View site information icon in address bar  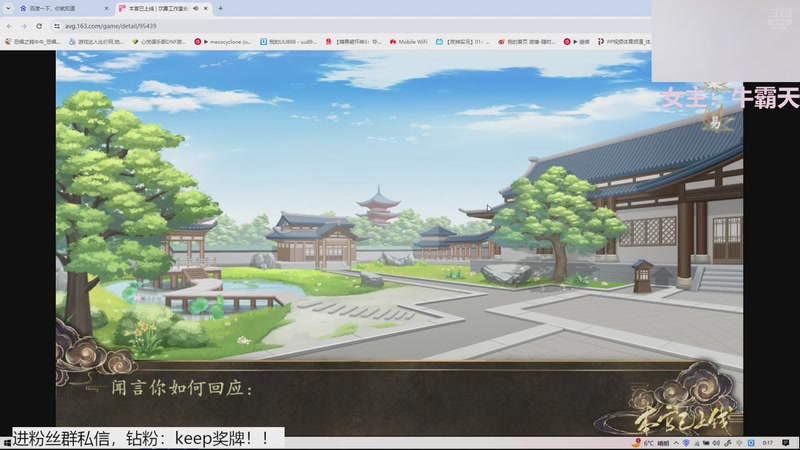click(57, 26)
